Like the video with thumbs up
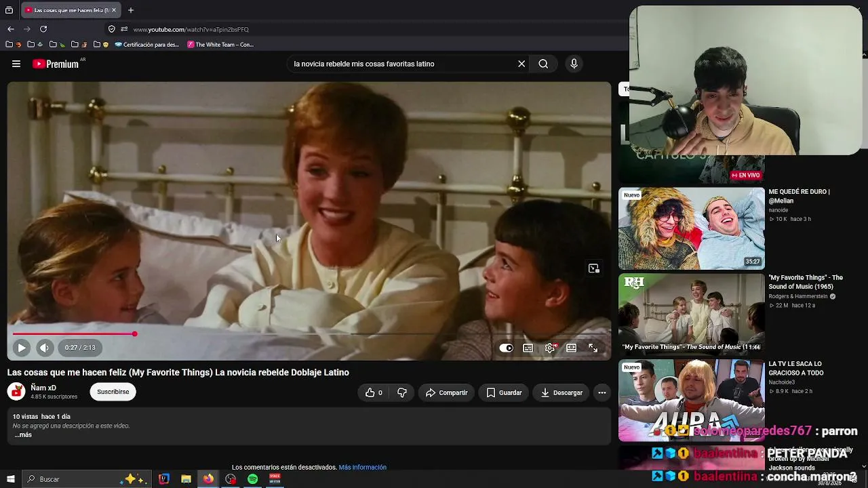Screen dimensions: 868x488 (x=373, y=392)
